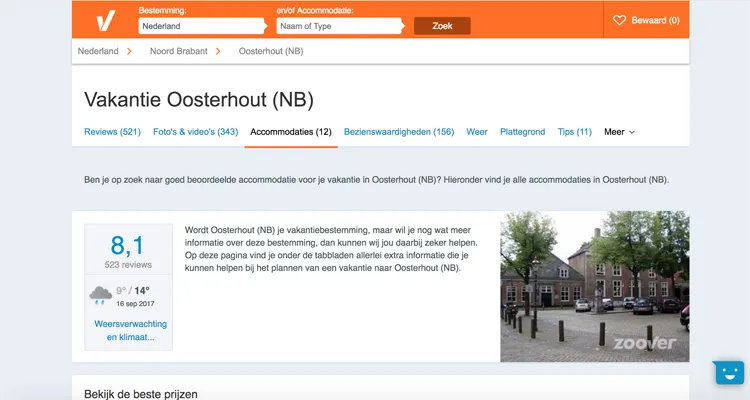Open Weersverwachting en klimaat link
The width and height of the screenshot is (750, 400).
tap(130, 331)
